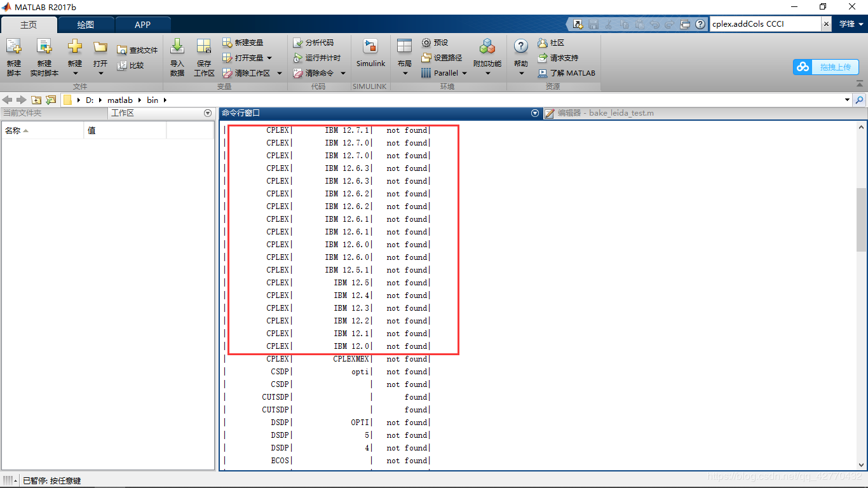Click the 值 column header
868x488 pixels.
125,130
